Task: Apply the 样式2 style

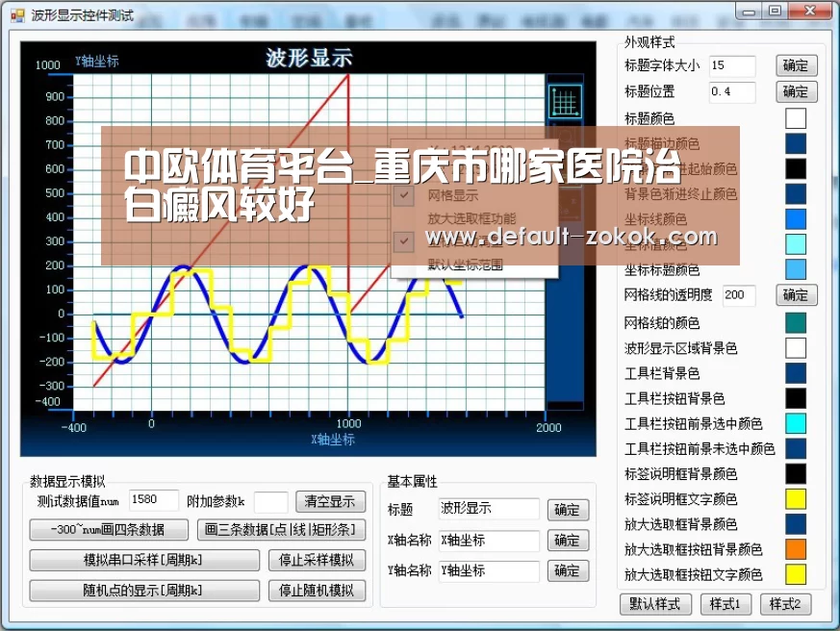Action: coord(785,604)
